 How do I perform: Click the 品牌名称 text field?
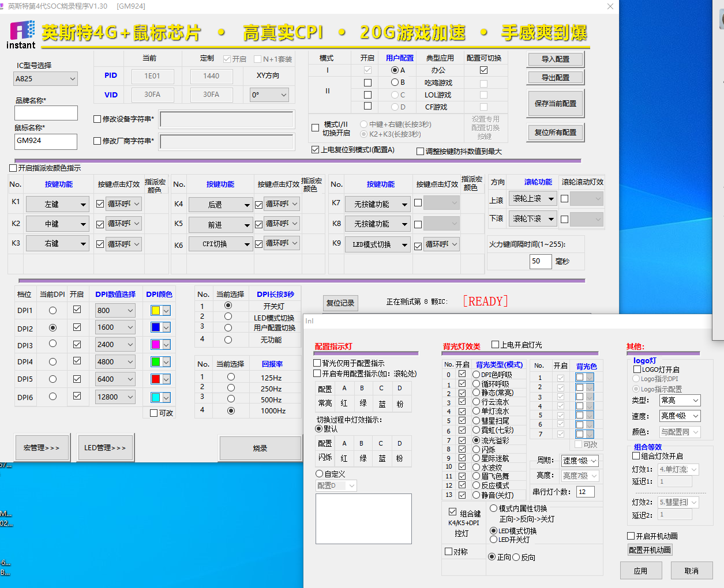pyautogui.click(x=46, y=113)
